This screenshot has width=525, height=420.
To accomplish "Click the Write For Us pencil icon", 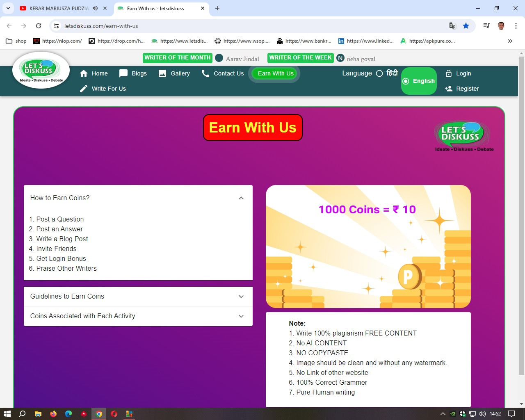I will pyautogui.click(x=84, y=89).
